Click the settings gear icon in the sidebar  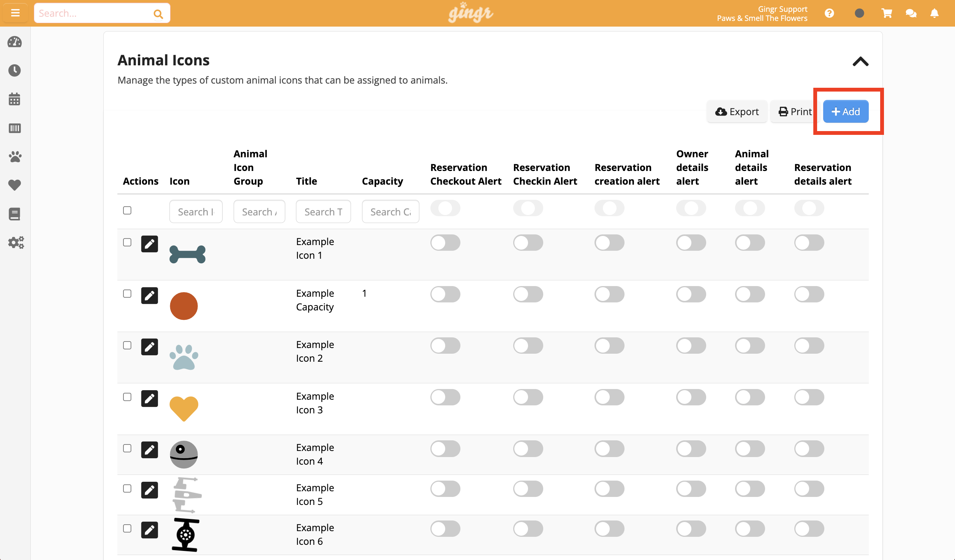click(x=16, y=243)
